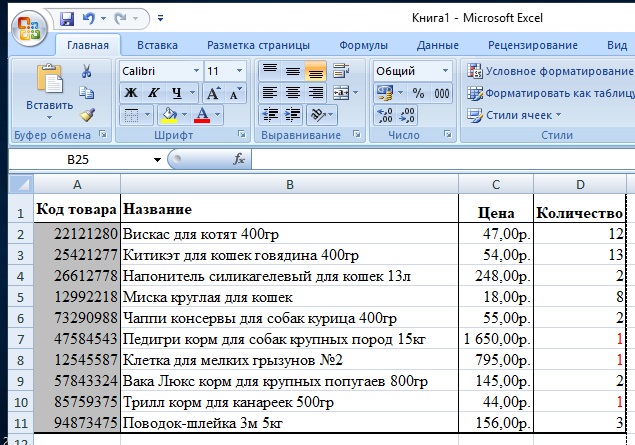Image resolution: width=635 pixels, height=445 pixels.
Task: Open Форматировать как таблицу gallery
Action: point(550,93)
